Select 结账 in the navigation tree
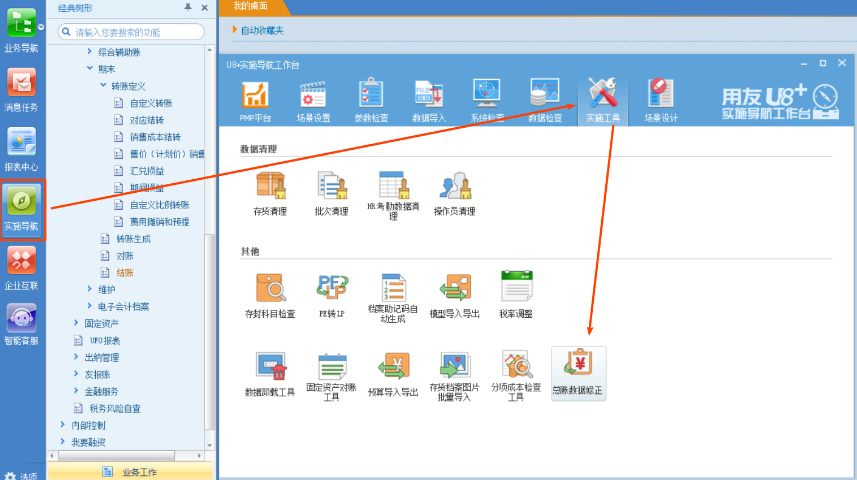This screenshot has height=480, width=857. [125, 272]
